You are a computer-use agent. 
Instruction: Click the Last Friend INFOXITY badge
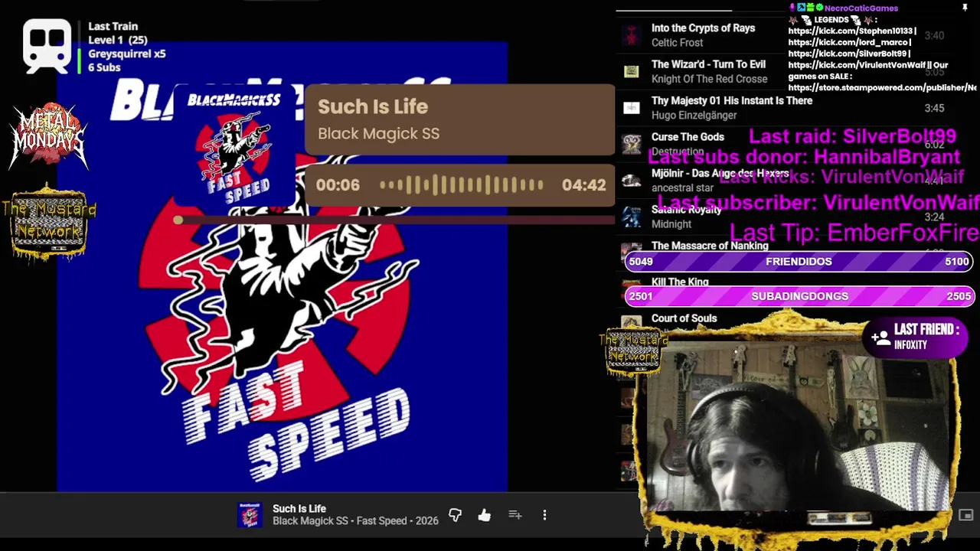tap(916, 337)
